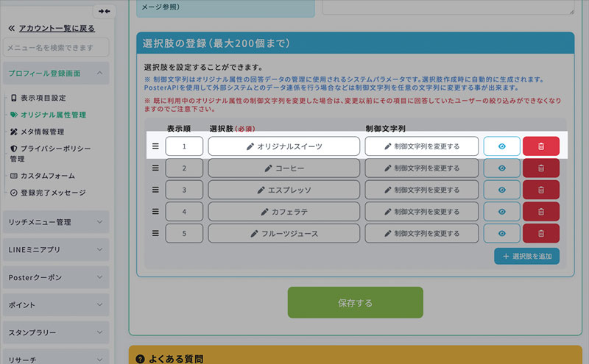This screenshot has height=364, width=589.
Task: Click drag handle for フルーツジュース row
Action: coord(155,233)
